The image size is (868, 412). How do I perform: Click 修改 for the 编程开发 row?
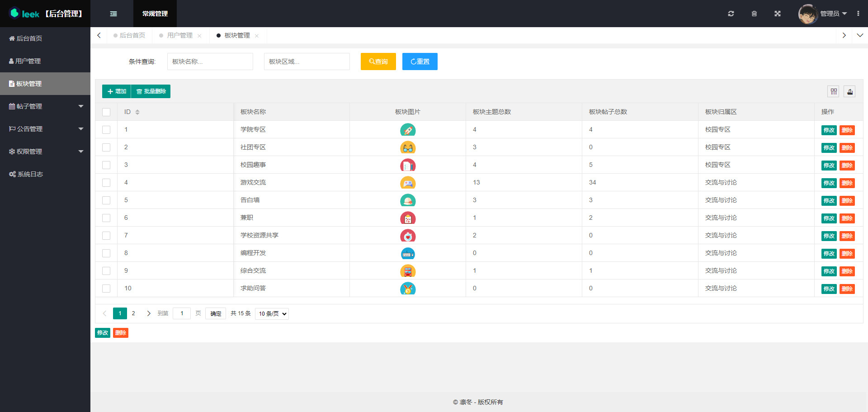tap(829, 254)
